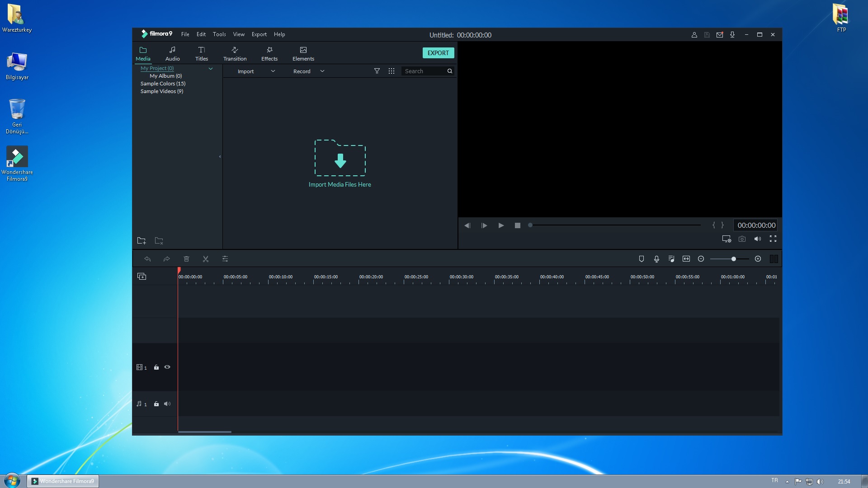Toggle video track 1 visibility eye
The width and height of the screenshot is (868, 488).
click(167, 367)
